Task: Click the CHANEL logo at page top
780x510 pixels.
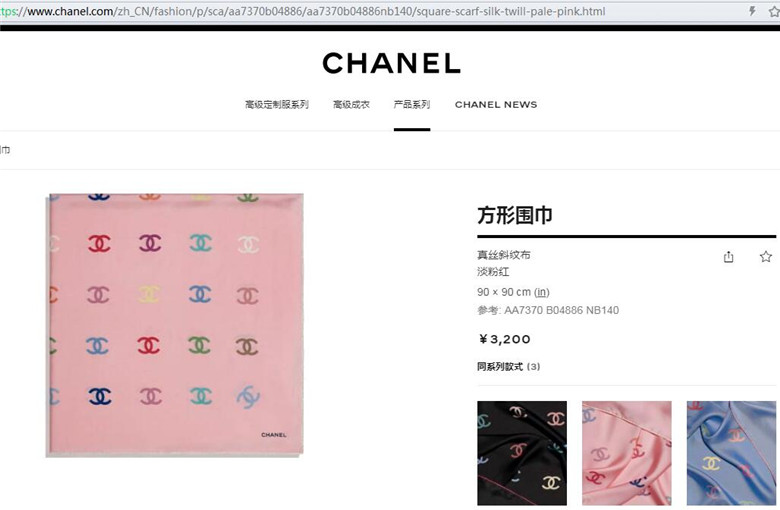Action: (391, 63)
